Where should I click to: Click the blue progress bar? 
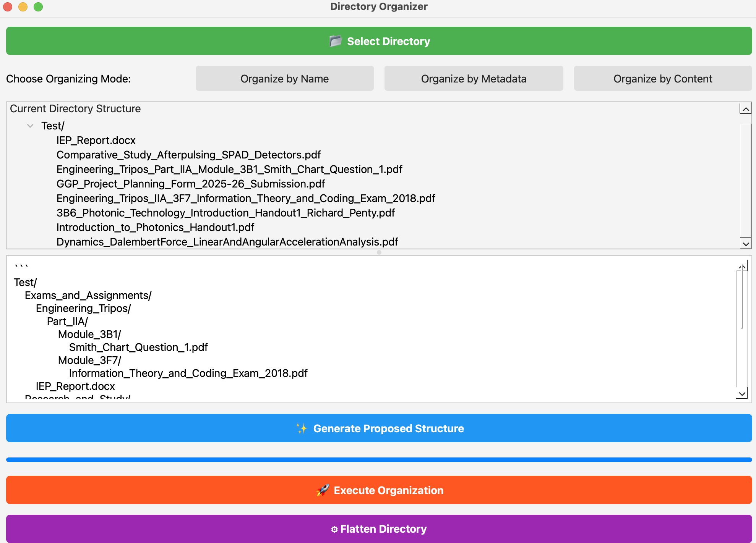coord(378,460)
